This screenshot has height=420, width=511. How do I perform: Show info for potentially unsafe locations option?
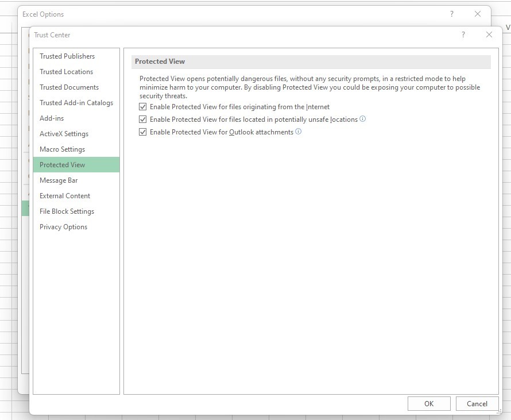pyautogui.click(x=362, y=119)
